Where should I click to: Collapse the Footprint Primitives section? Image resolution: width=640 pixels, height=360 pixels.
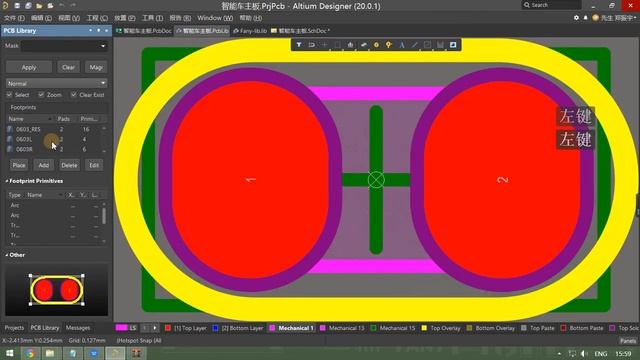tap(7, 181)
